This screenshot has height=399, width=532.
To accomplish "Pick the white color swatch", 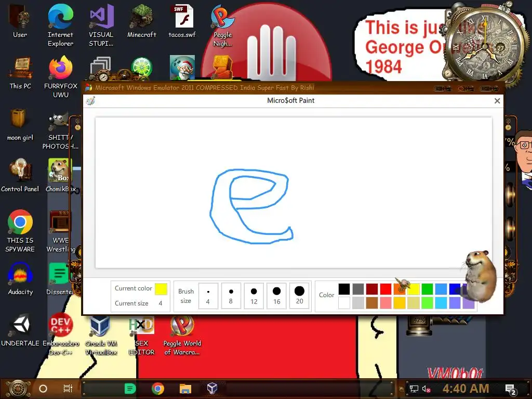I will pyautogui.click(x=344, y=303).
